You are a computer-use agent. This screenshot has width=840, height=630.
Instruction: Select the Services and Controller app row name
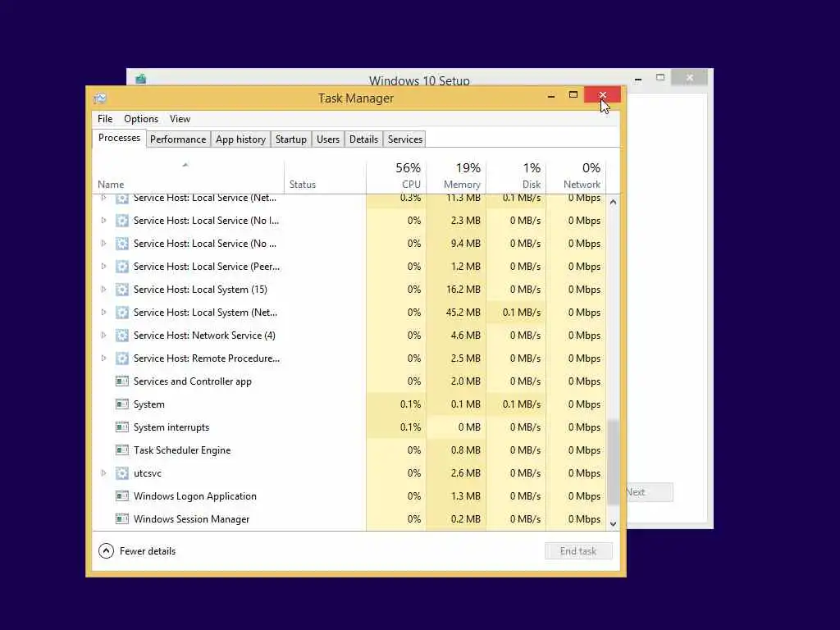click(x=192, y=381)
